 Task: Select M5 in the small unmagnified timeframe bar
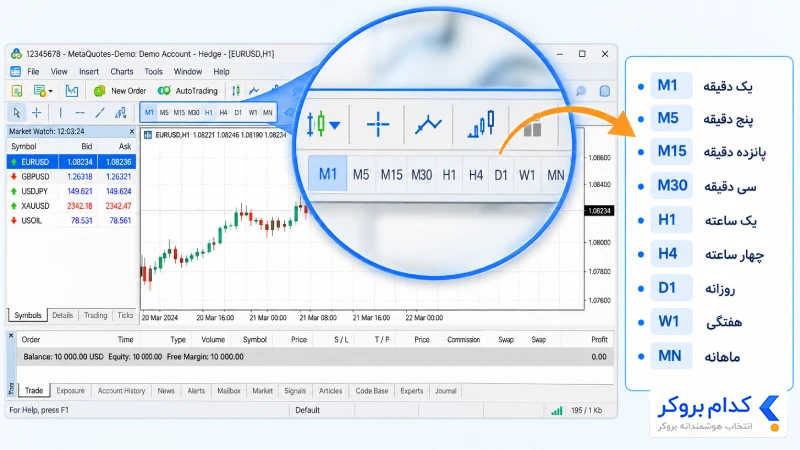[x=164, y=113]
